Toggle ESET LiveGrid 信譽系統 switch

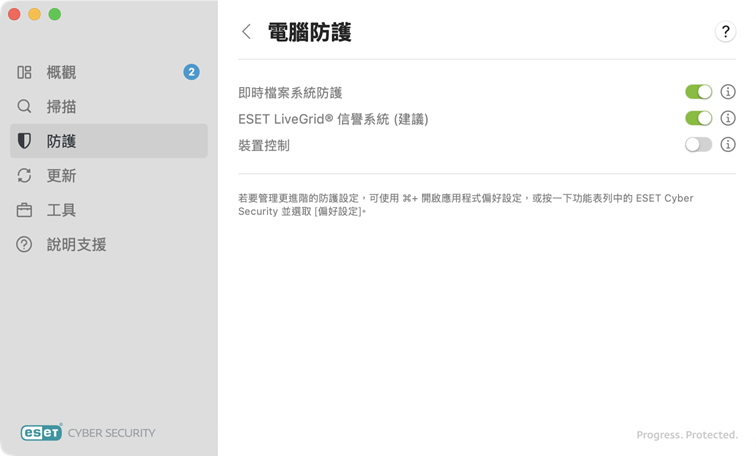click(698, 118)
